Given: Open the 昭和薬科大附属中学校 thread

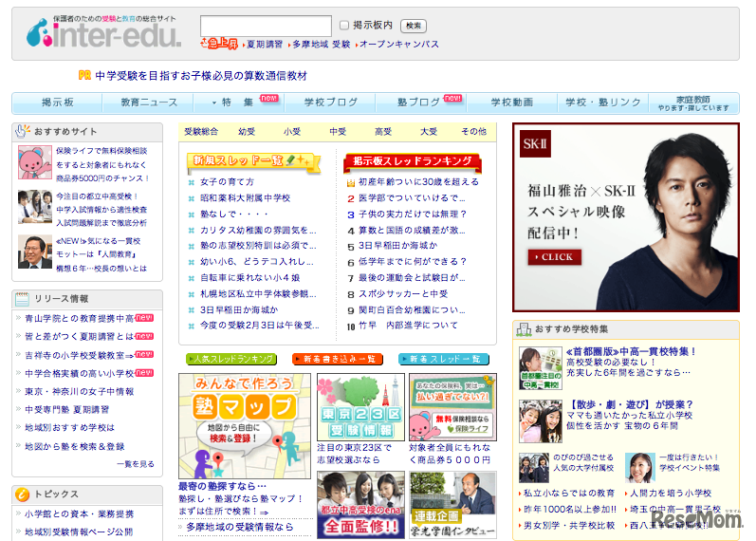Looking at the screenshot, I should pos(246,197).
